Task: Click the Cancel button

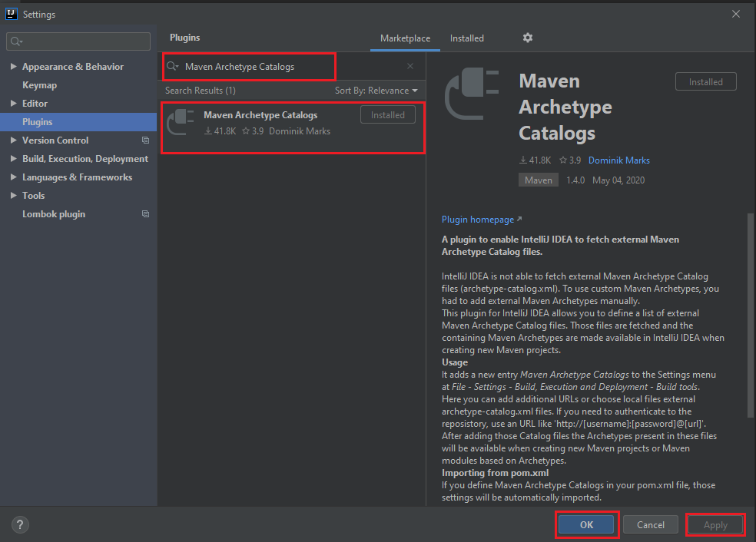Action: click(x=651, y=524)
